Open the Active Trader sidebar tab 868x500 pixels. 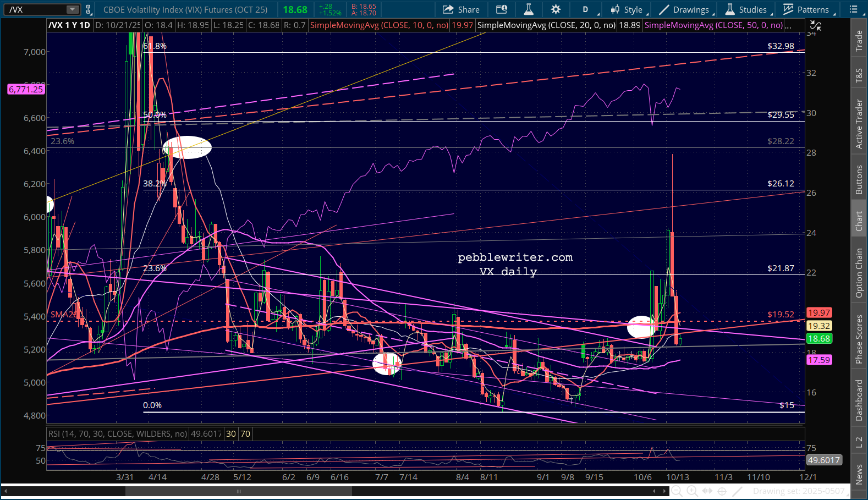point(859,124)
